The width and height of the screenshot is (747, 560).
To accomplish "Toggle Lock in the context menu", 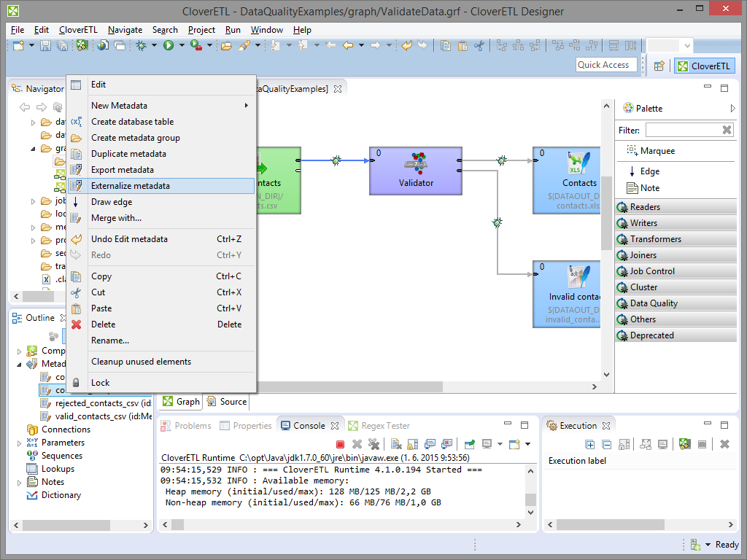I will click(x=101, y=383).
